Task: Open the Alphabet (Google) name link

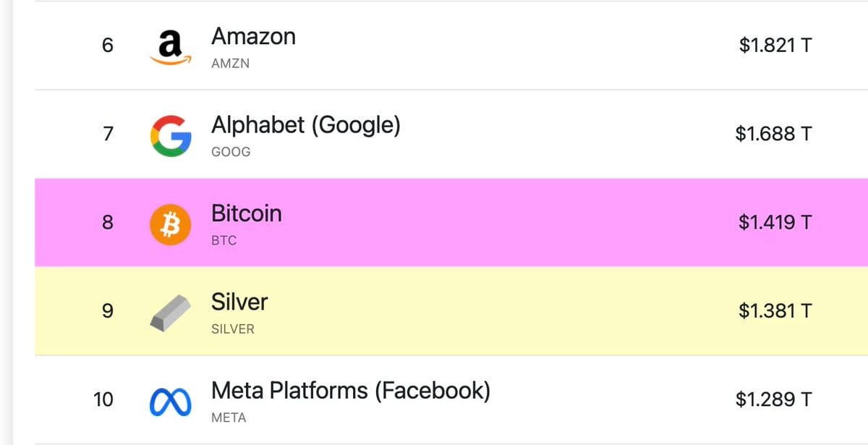Action: coord(305,126)
